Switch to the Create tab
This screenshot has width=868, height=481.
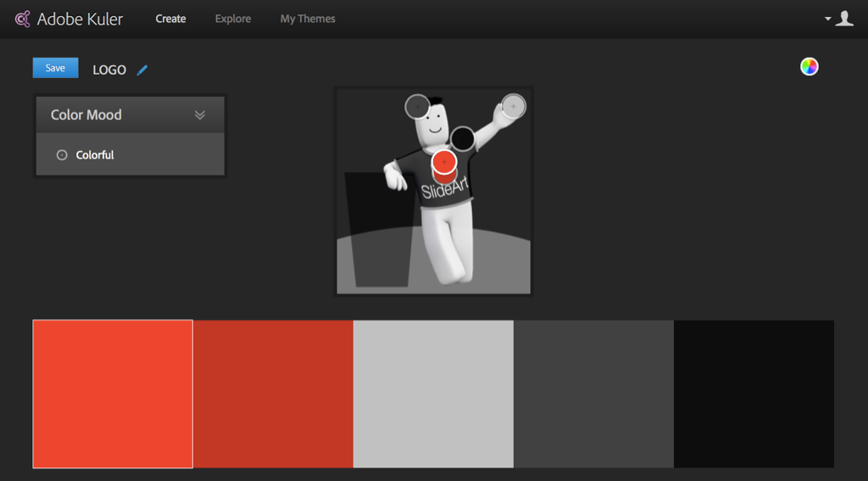pos(170,19)
